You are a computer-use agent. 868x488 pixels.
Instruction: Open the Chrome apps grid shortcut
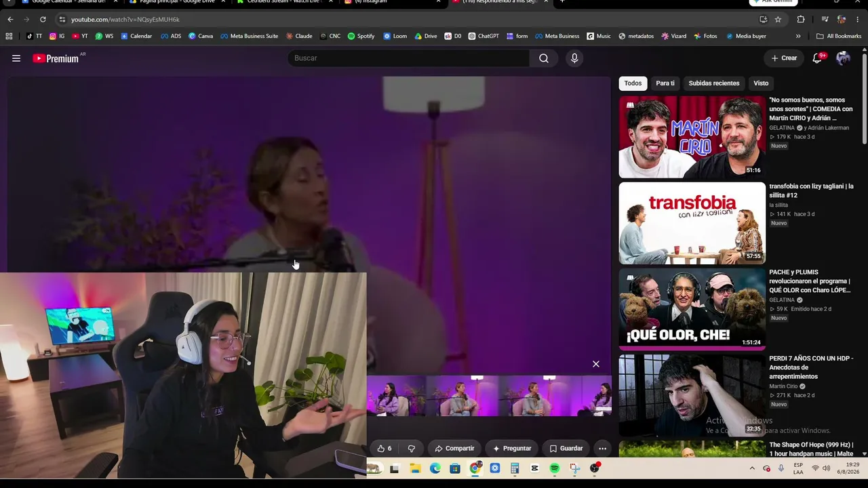(x=9, y=36)
